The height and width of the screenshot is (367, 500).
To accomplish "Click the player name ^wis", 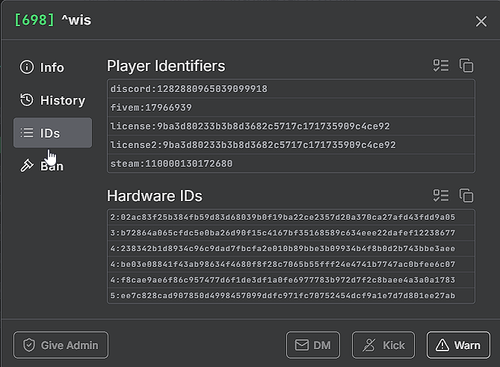I will tap(76, 20).
